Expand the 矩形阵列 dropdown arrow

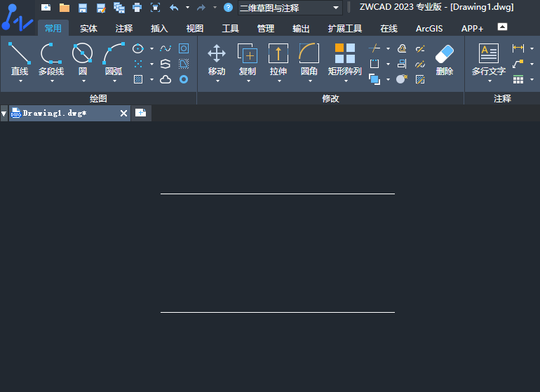(x=346, y=81)
